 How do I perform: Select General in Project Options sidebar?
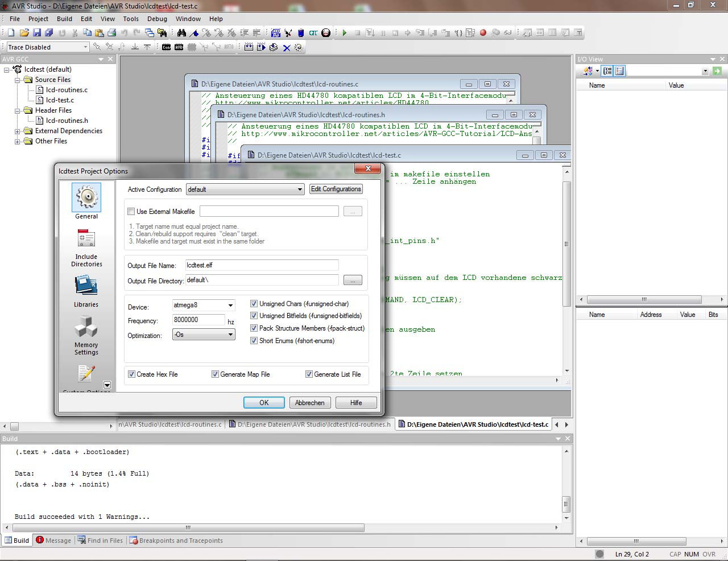click(x=86, y=201)
